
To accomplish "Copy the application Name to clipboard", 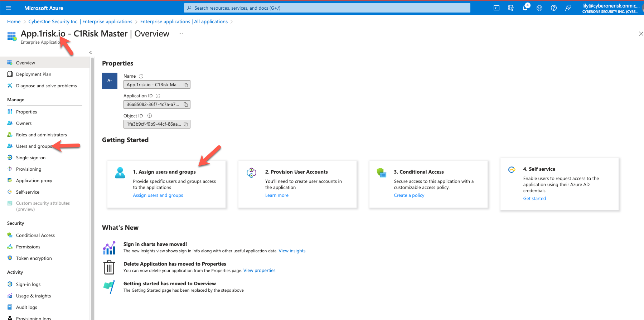I will tap(186, 85).
